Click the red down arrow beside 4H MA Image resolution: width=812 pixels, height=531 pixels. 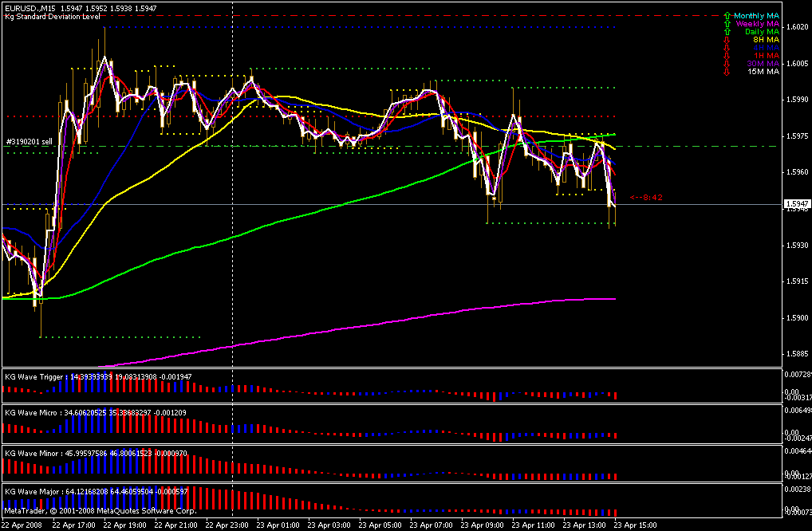pos(727,48)
